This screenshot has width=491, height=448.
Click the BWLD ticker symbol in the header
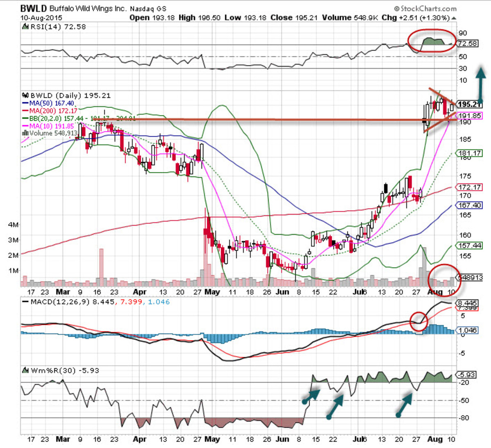click(x=34, y=8)
